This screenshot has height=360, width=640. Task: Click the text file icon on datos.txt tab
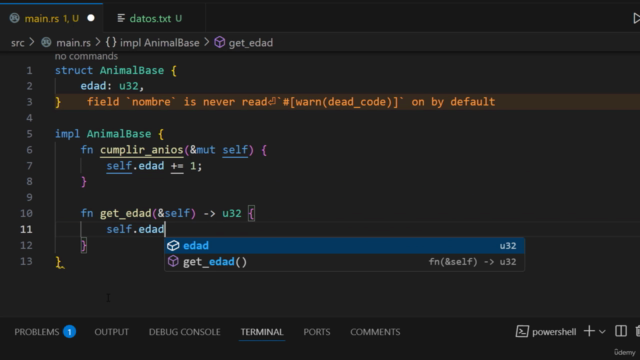tap(121, 18)
